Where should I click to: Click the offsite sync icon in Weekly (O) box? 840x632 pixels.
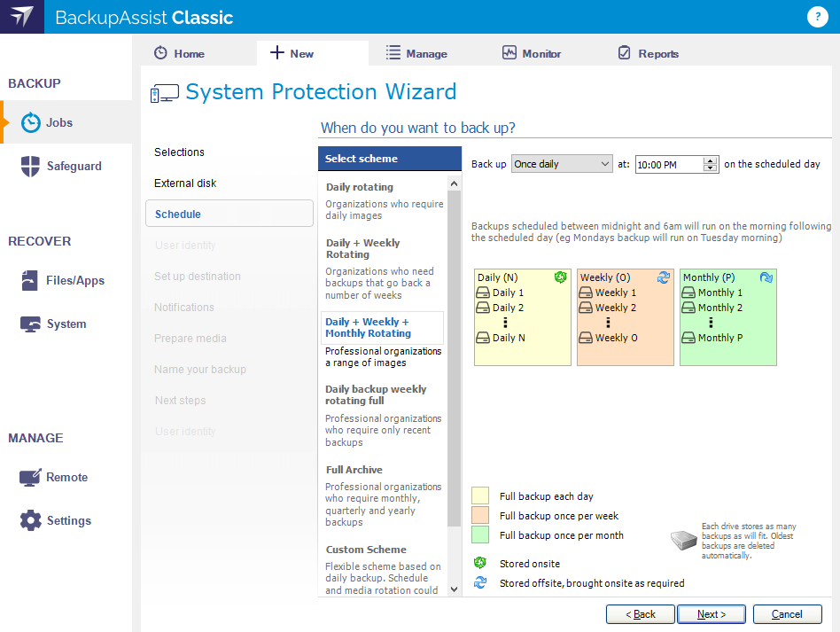click(663, 277)
